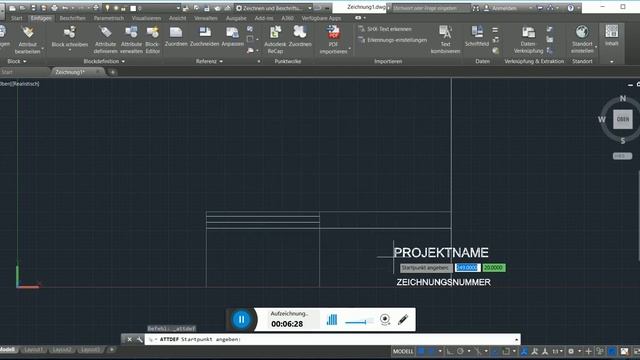Open the Standort einstellen dropdown arrow
Viewport: 640px width, 360px height.
point(596,47)
